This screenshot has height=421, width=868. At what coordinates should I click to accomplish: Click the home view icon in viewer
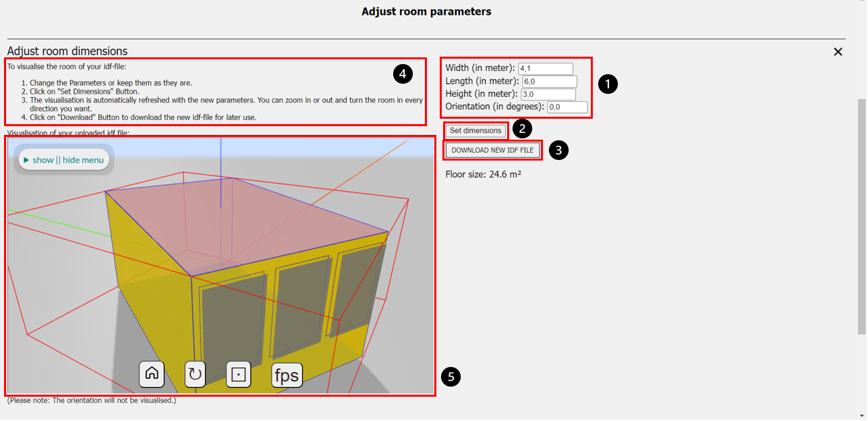click(152, 374)
